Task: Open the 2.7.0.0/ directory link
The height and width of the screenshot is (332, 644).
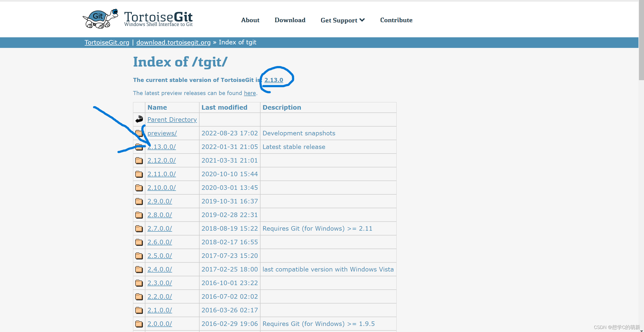Action: click(x=159, y=228)
